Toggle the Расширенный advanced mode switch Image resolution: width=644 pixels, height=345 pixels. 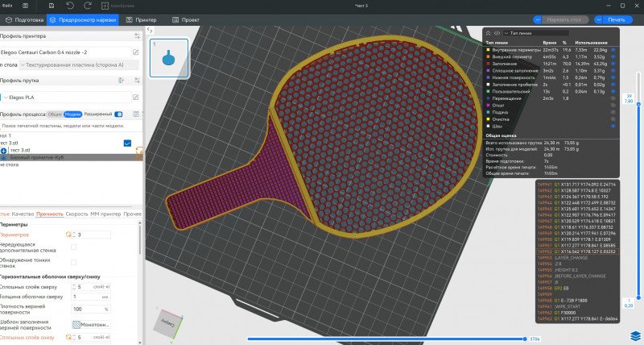(119, 114)
